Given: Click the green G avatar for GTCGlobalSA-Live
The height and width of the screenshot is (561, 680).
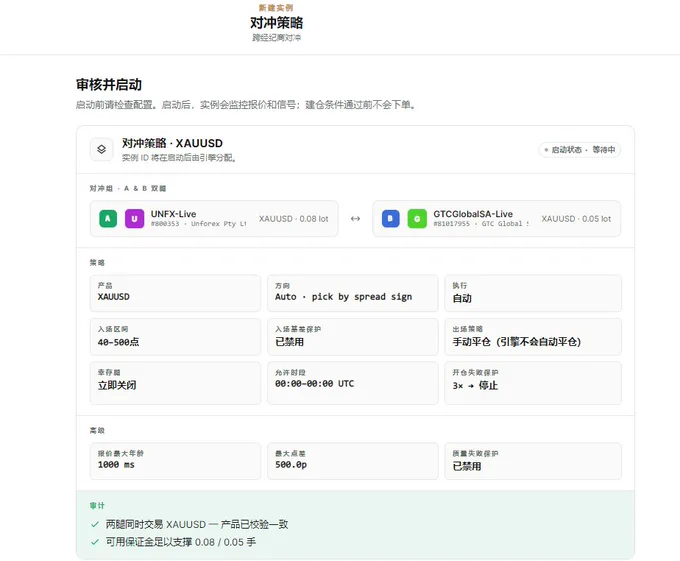Looking at the screenshot, I should (x=417, y=219).
